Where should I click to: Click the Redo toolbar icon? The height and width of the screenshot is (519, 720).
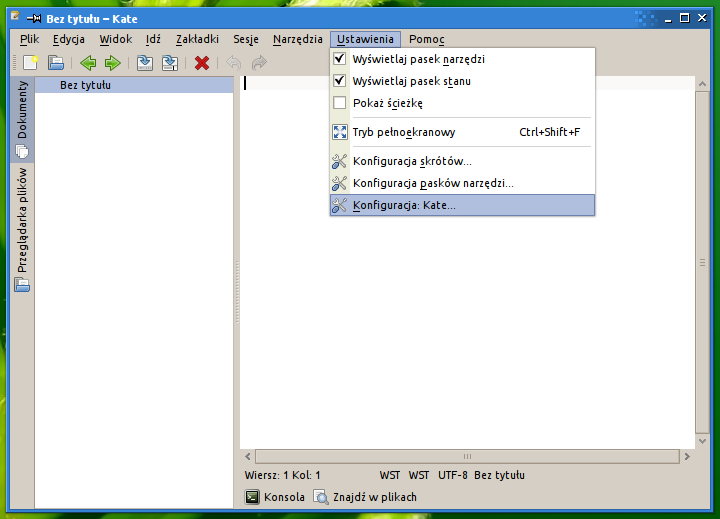(259, 62)
